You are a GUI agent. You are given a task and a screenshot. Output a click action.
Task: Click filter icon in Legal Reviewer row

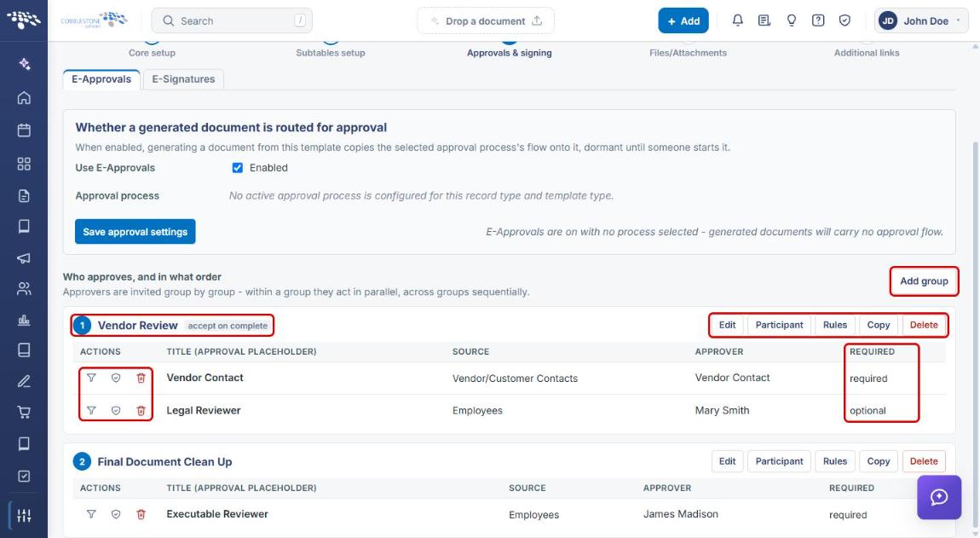[x=91, y=410]
